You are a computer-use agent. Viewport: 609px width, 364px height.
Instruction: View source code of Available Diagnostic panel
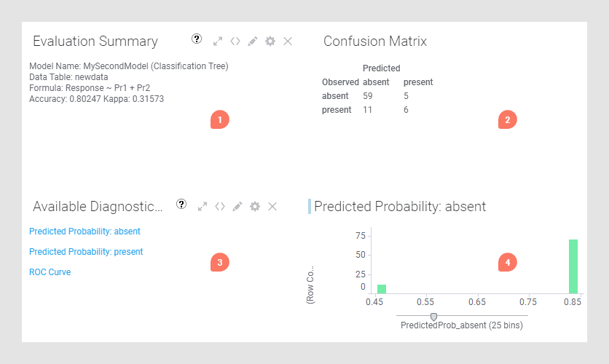coord(220,207)
